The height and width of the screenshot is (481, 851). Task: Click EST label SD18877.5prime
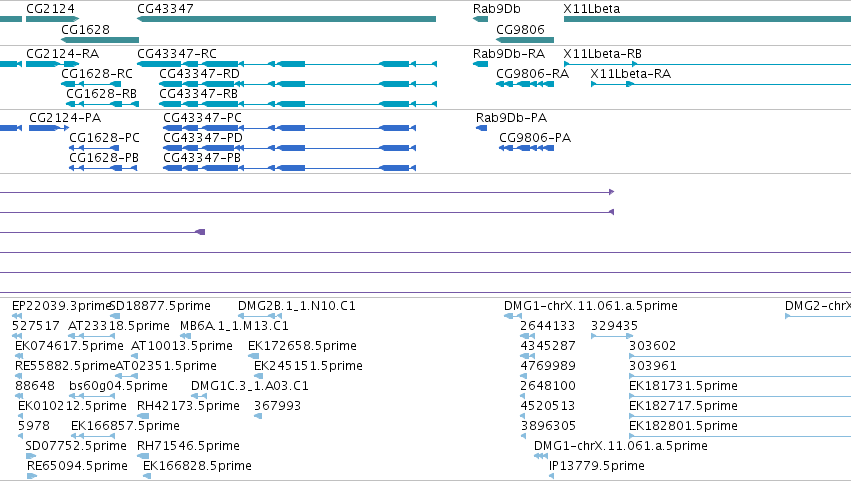click(x=160, y=306)
